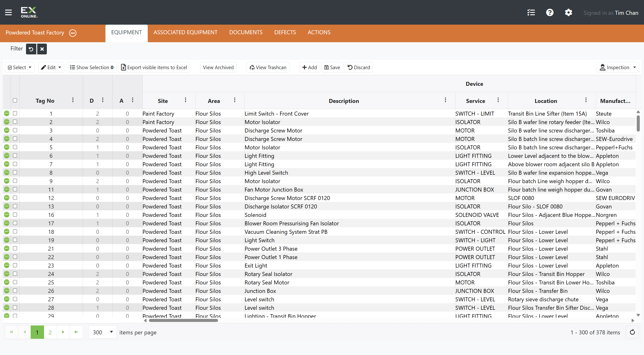Expand the Edit dropdown
This screenshot has height=355, width=644.
click(51, 67)
